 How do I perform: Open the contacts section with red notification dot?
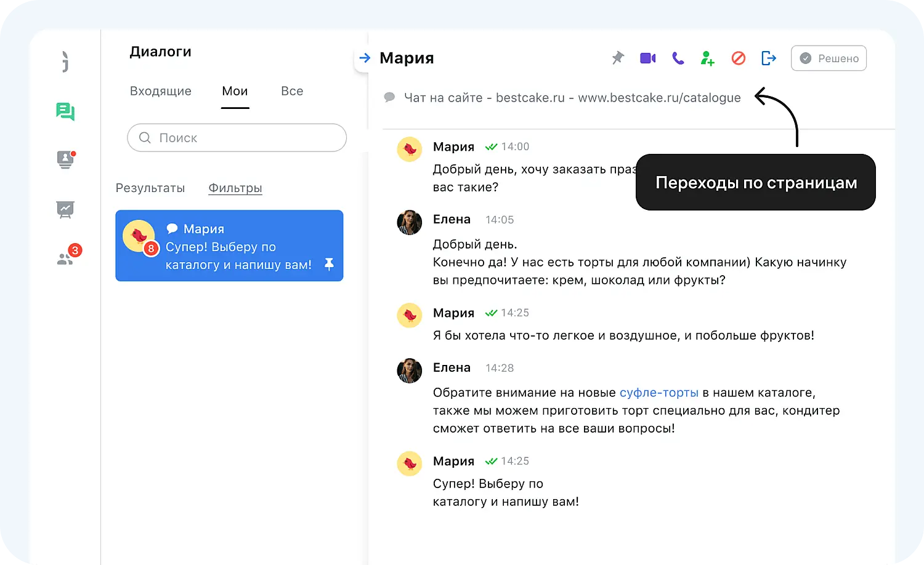tap(65, 160)
